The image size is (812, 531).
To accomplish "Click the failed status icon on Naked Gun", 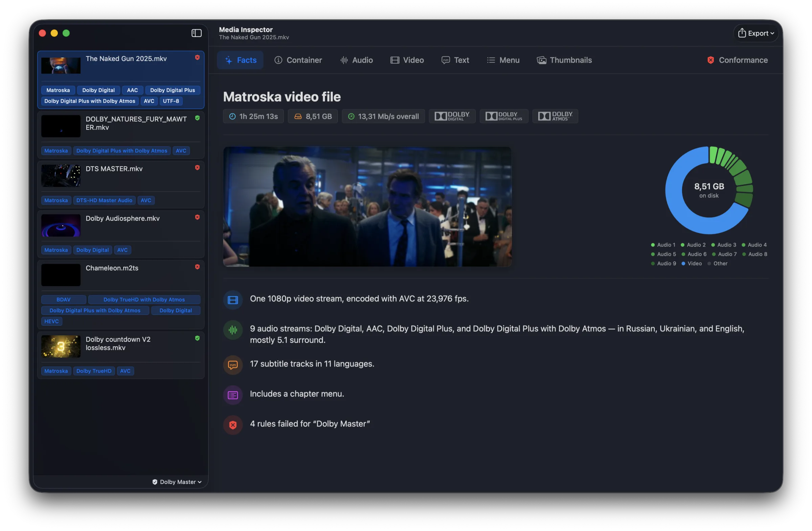I will coord(197,57).
